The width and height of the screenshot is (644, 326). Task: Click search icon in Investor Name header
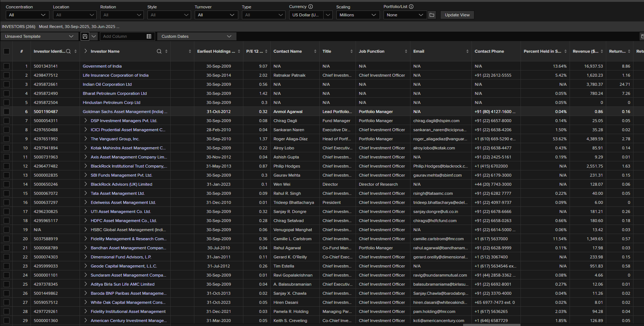pyautogui.click(x=159, y=51)
